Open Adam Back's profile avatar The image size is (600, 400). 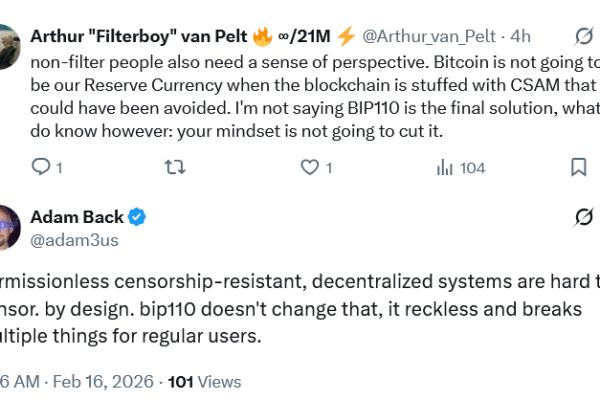[8, 227]
